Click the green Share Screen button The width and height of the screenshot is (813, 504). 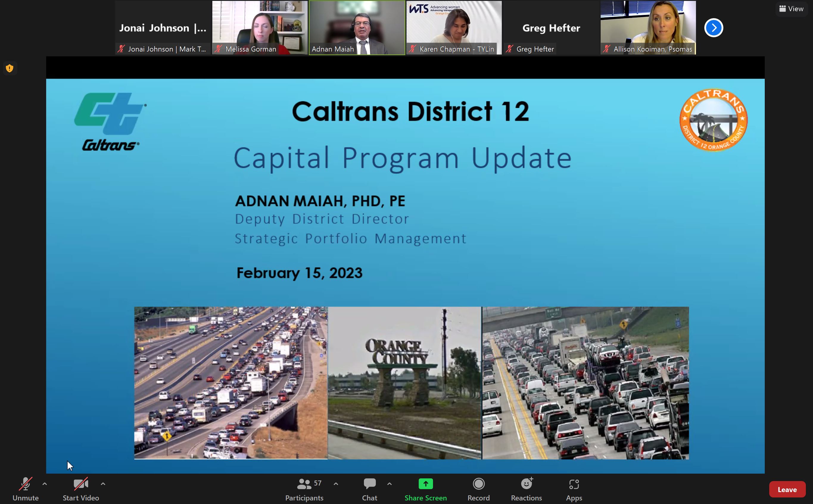pyautogui.click(x=426, y=489)
